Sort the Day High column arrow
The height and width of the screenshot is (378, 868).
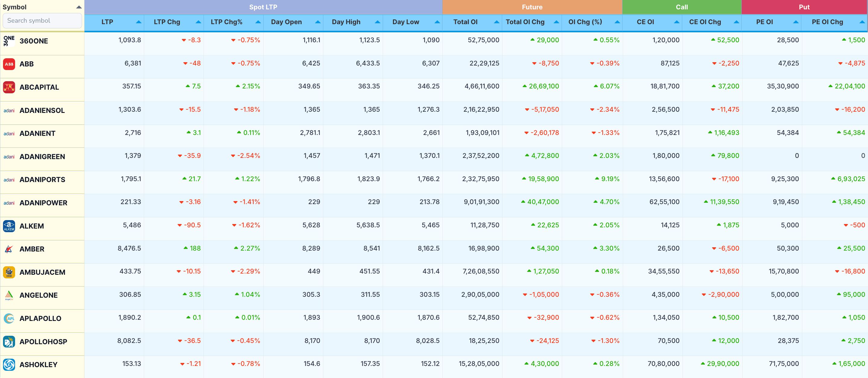point(377,22)
